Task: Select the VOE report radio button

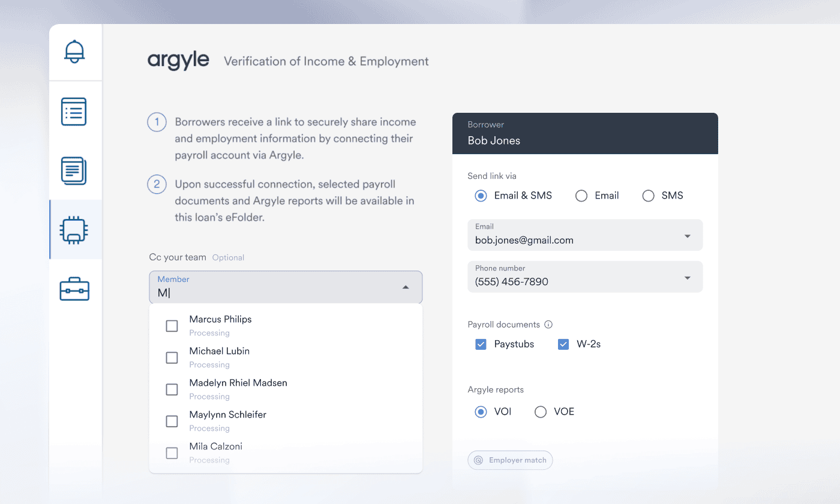Action: coord(541,412)
